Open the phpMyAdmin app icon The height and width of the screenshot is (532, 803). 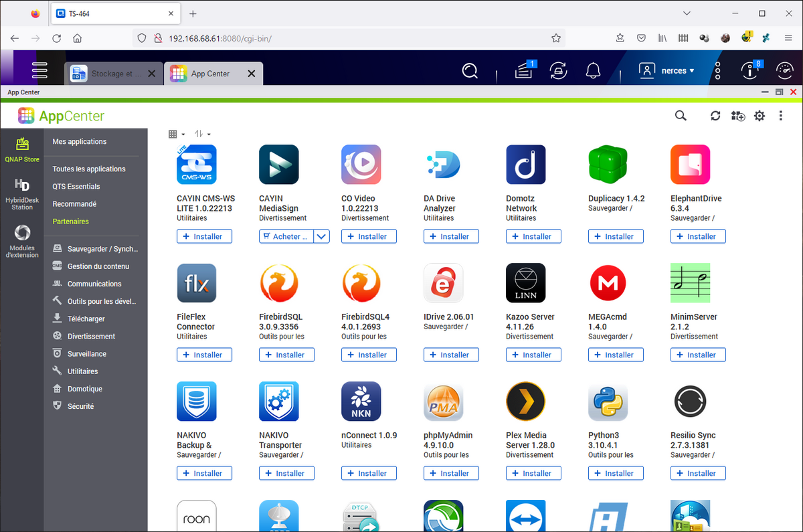[x=444, y=402]
